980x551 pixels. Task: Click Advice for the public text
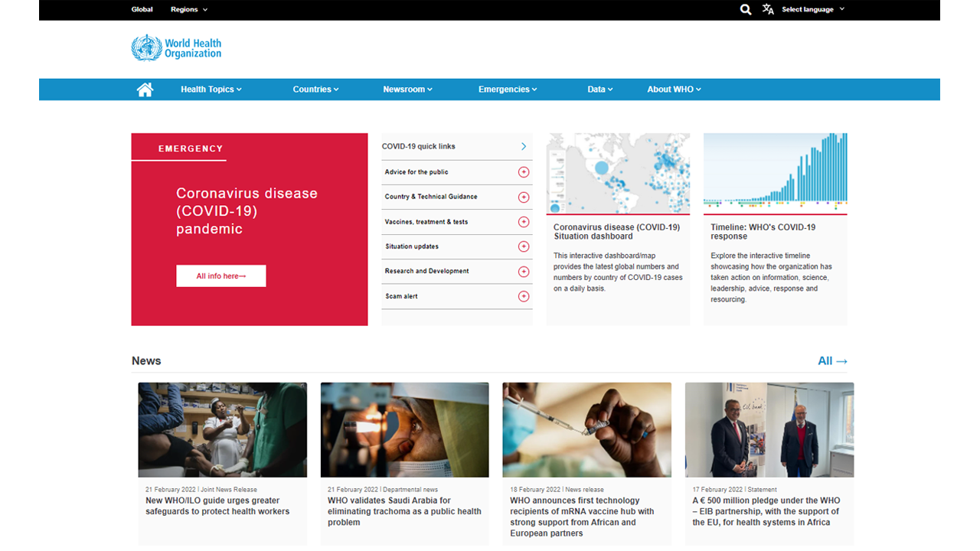(416, 172)
